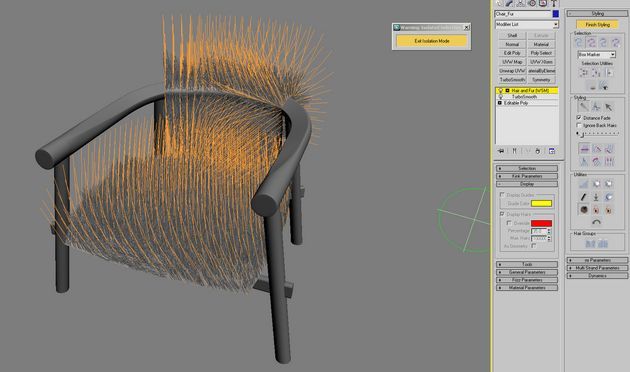Click blue object color swatch
Viewport: 630px width, 372px height.
pos(556,14)
